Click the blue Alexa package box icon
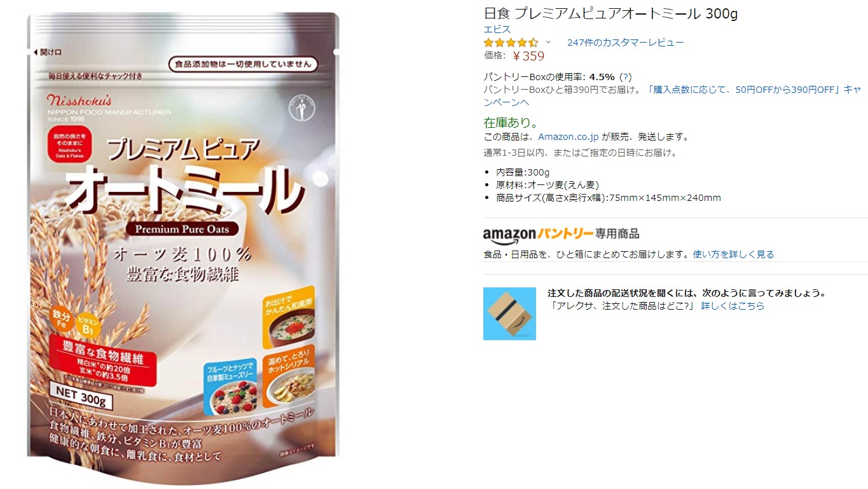 pos(509,313)
